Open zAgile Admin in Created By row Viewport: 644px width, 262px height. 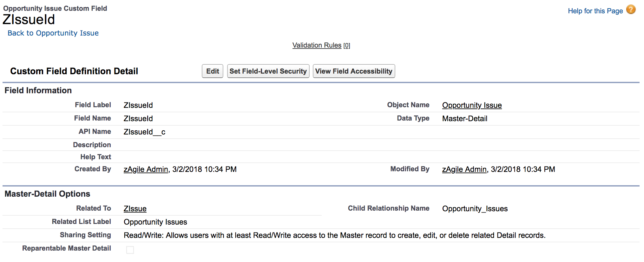[x=146, y=169]
